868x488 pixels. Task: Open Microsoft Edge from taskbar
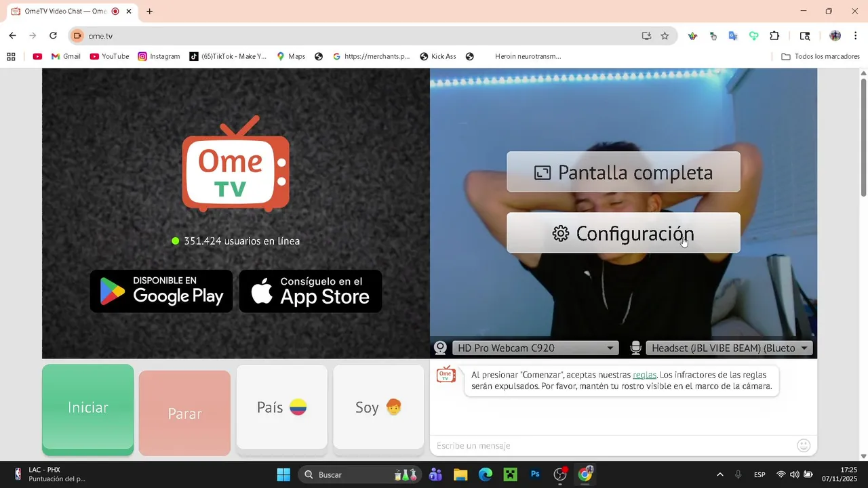[x=486, y=474]
